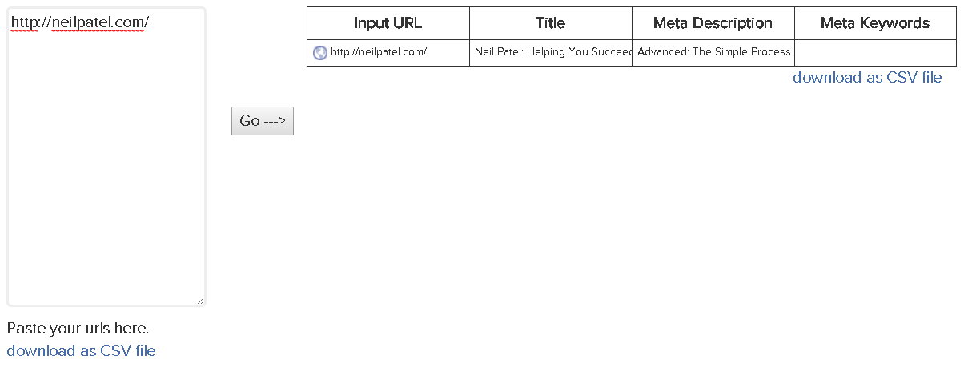This screenshot has height=388, width=980.
Task: Open download as CSV link under the textarea
Action: (81, 351)
